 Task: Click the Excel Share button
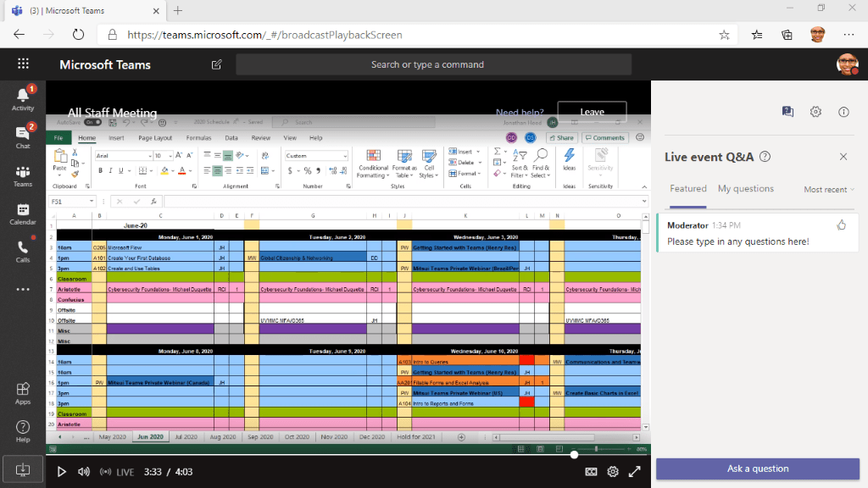562,138
